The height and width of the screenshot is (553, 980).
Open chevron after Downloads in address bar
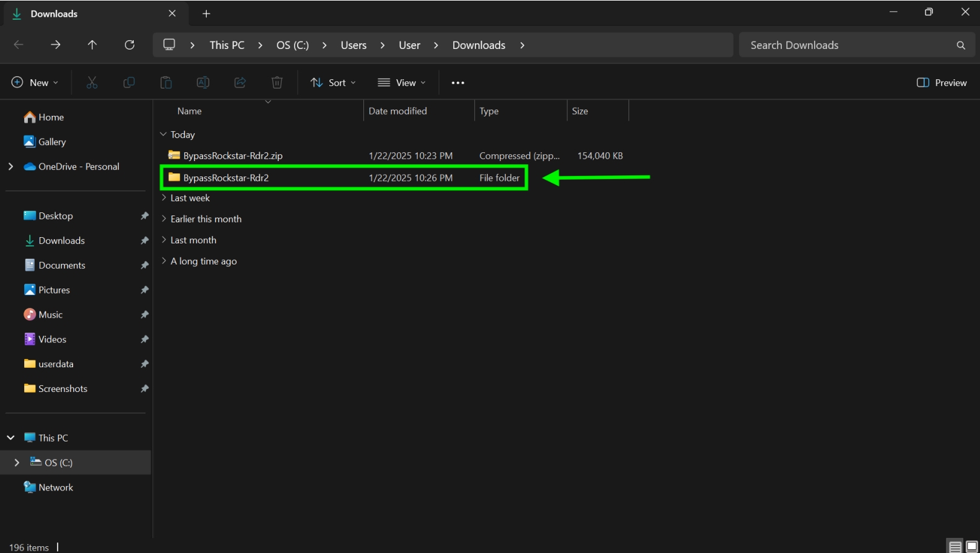(x=522, y=45)
